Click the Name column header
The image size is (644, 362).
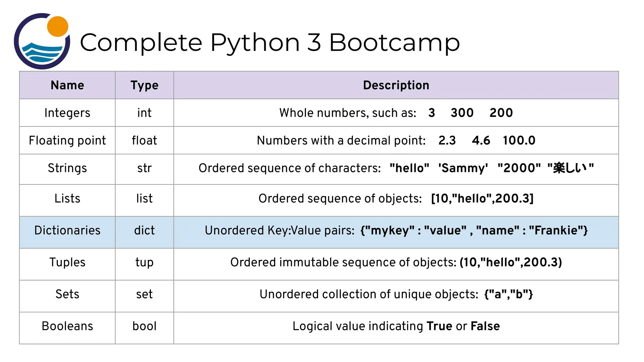pyautogui.click(x=67, y=85)
